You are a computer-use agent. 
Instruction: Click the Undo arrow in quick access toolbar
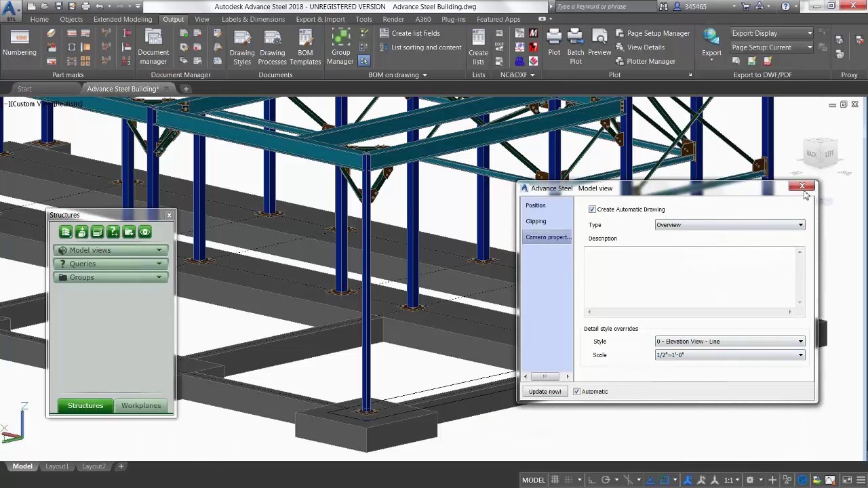pyautogui.click(x=100, y=6)
